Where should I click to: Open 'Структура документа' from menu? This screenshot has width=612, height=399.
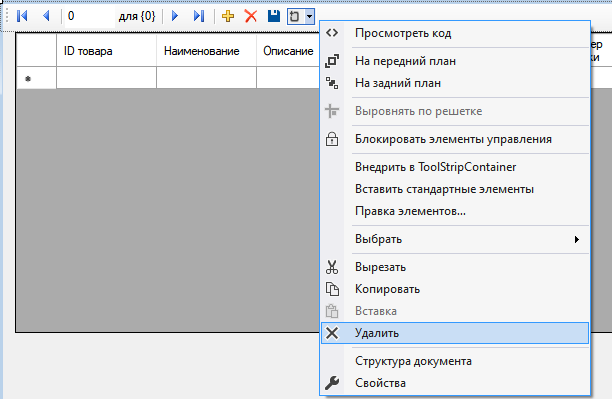point(455,361)
